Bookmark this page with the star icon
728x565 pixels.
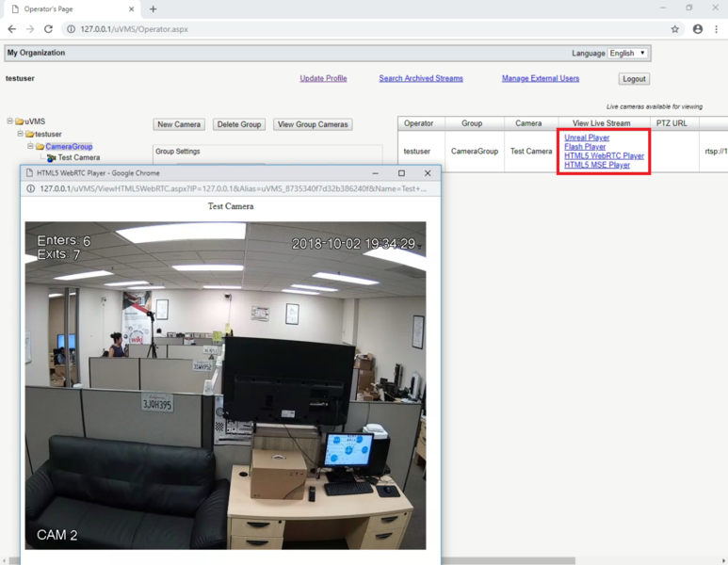click(674, 29)
